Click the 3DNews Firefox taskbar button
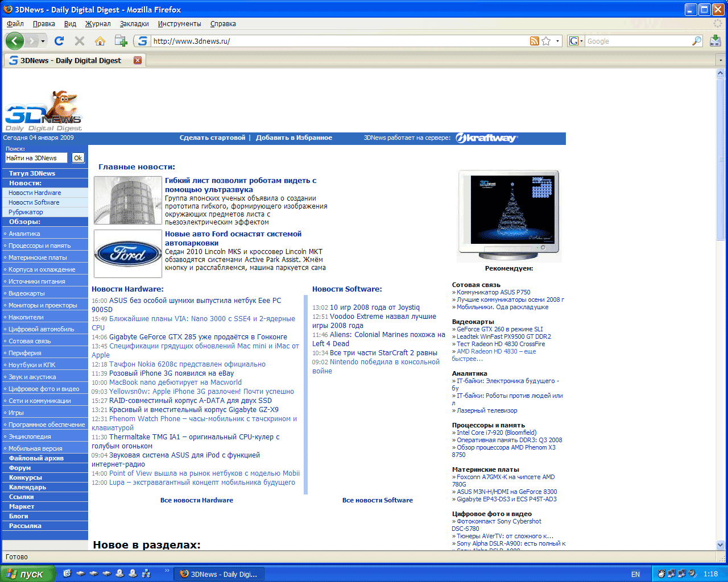Image resolution: width=728 pixels, height=582 pixels. click(x=219, y=574)
